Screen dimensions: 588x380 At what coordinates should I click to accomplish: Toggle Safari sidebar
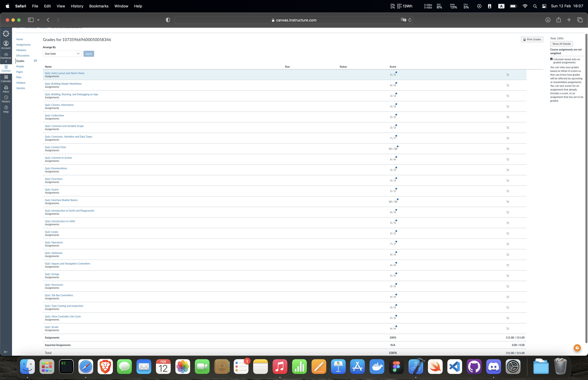coord(31,20)
